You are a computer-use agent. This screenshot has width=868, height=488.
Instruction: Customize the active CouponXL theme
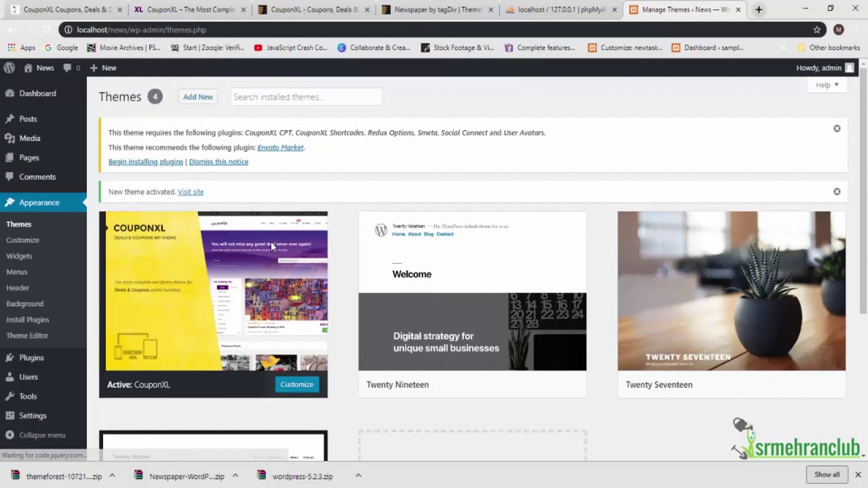(296, 384)
